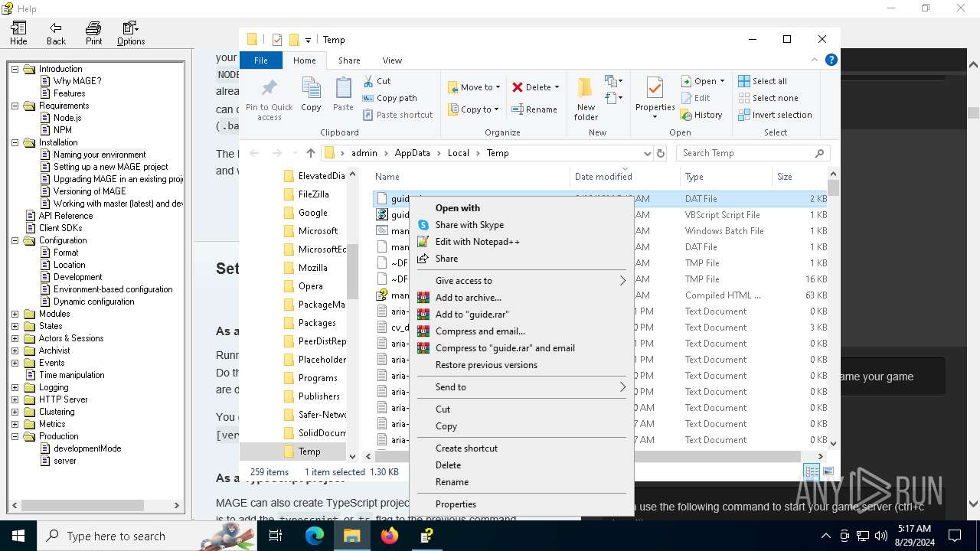
Task: Click AppData in the address breadcrumb
Action: tap(412, 153)
